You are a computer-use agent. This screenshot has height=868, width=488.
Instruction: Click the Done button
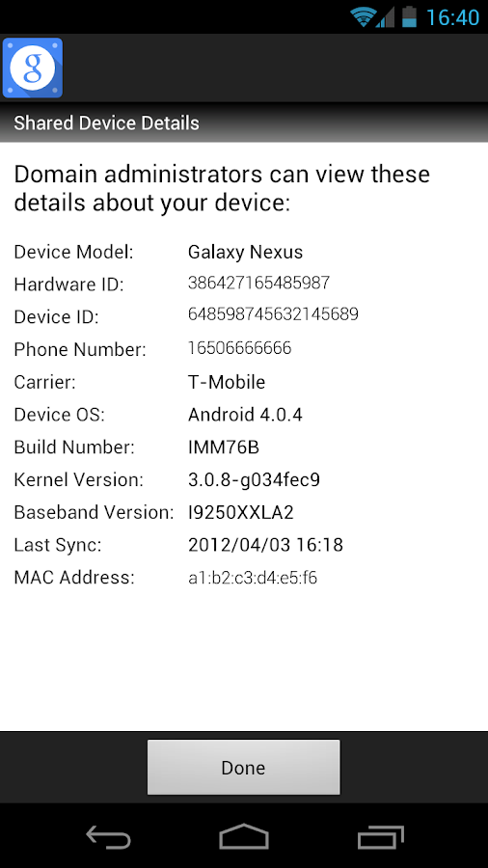coord(243,768)
